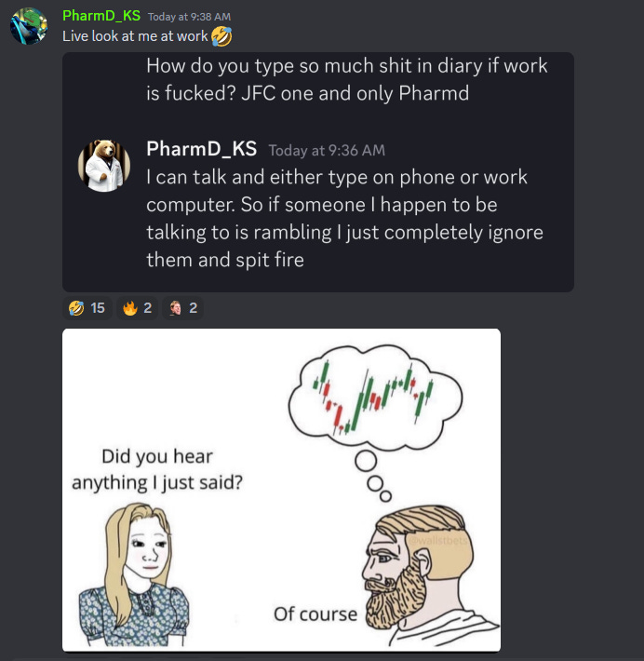Screen dimensions: 644x661
Task: Click the laughing emoji in message text
Action: (x=221, y=36)
